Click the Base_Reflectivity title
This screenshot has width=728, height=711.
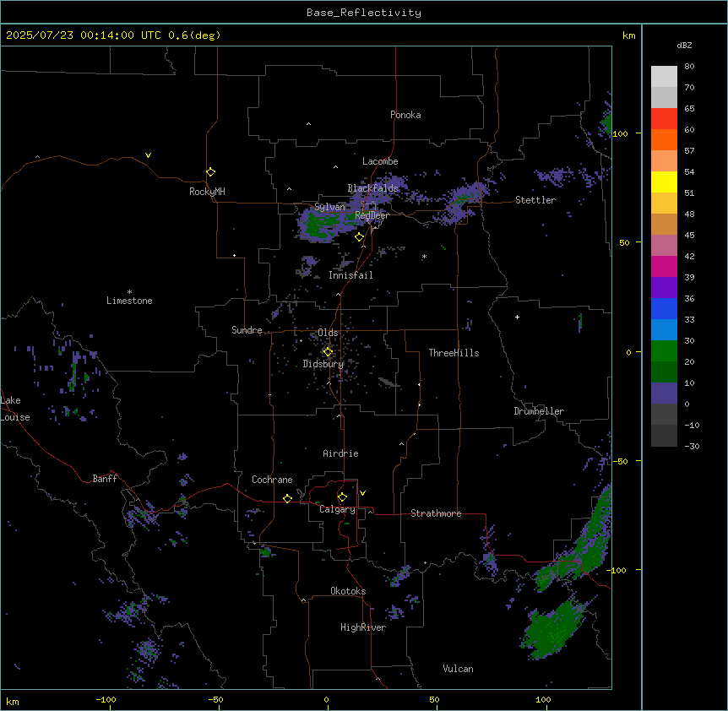(364, 13)
